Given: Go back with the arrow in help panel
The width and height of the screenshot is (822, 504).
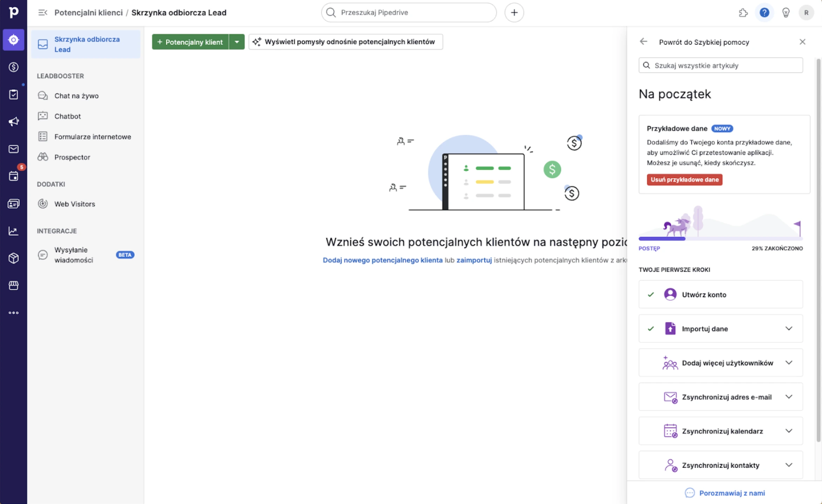Looking at the screenshot, I should pos(643,42).
